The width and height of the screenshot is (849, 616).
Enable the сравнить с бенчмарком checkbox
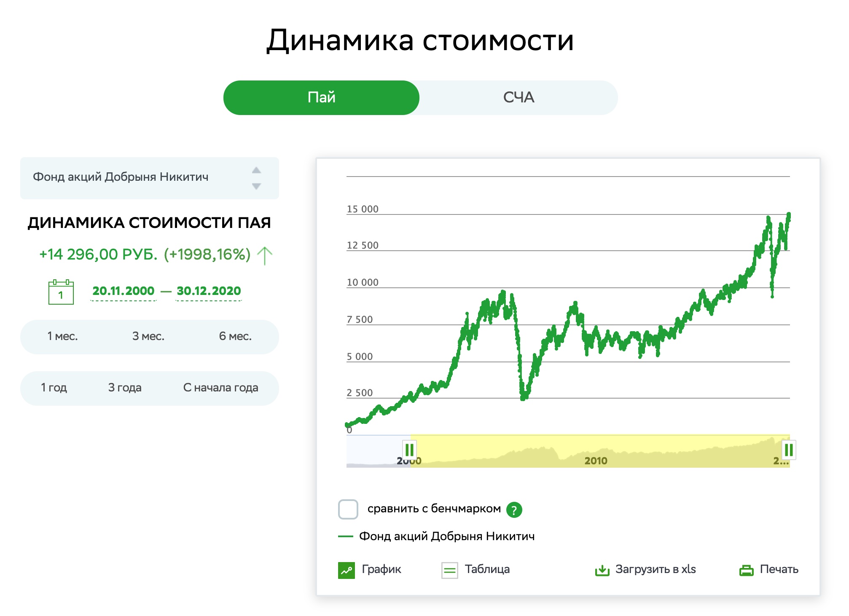[x=348, y=509]
